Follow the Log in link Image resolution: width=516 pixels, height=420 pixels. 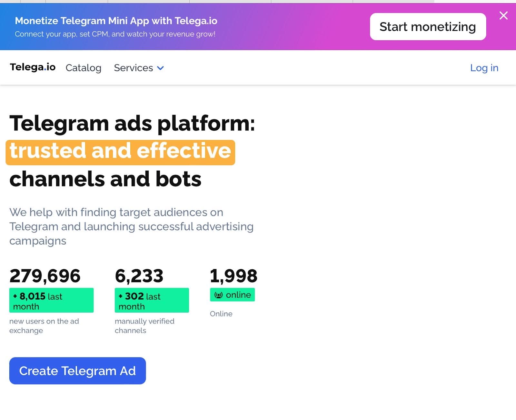pos(484,68)
